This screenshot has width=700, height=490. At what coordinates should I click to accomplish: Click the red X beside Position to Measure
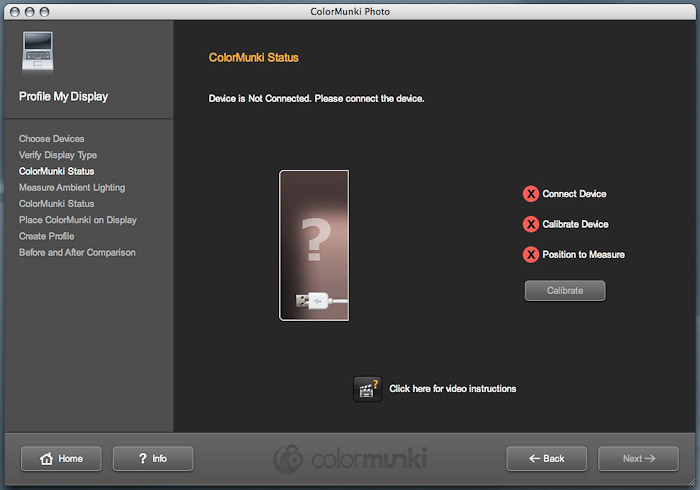pyautogui.click(x=531, y=254)
